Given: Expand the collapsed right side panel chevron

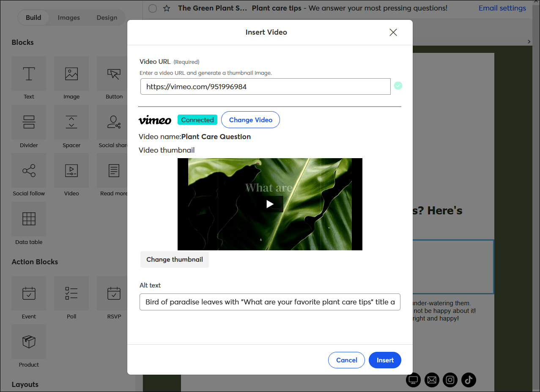Looking at the screenshot, I should coord(529,42).
